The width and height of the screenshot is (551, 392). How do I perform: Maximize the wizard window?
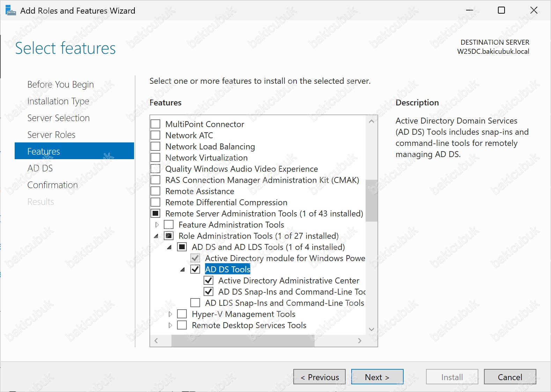tap(501, 10)
